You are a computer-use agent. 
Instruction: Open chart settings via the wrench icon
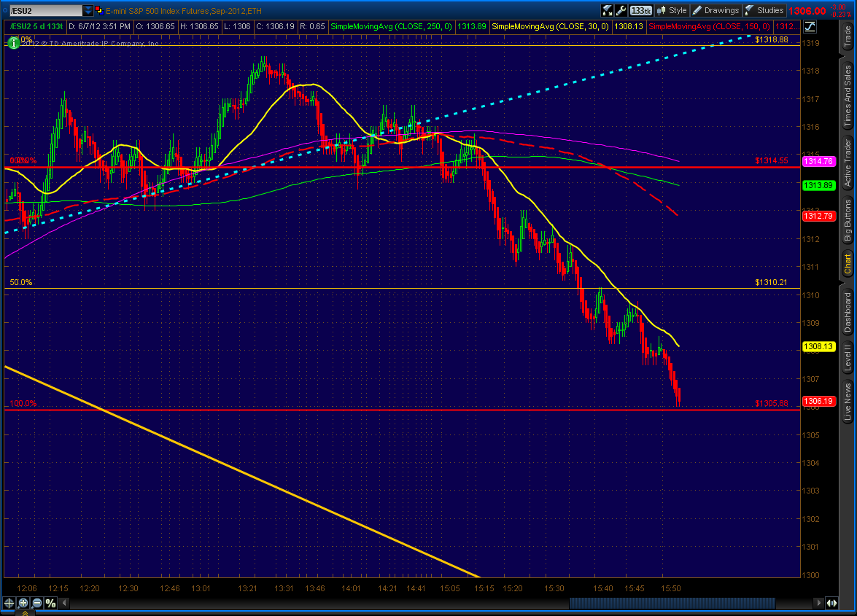[621, 10]
